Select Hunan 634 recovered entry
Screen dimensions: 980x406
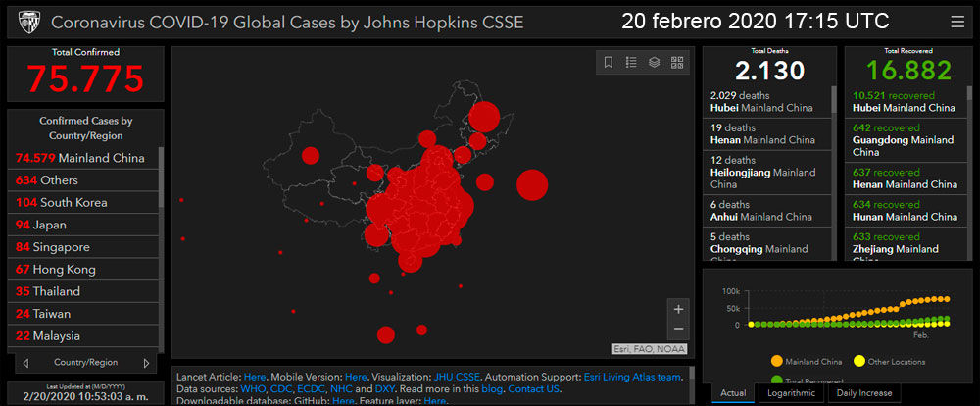click(906, 211)
